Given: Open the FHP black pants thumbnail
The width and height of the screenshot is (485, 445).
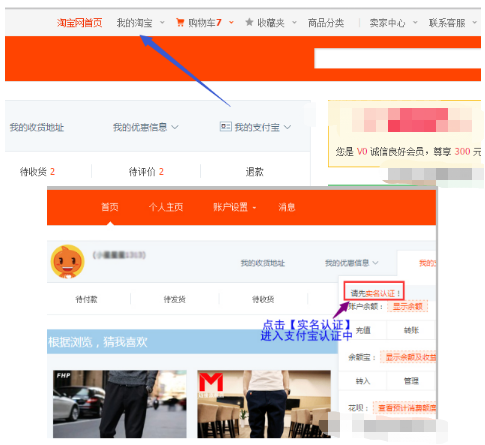Looking at the screenshot, I should (120, 404).
